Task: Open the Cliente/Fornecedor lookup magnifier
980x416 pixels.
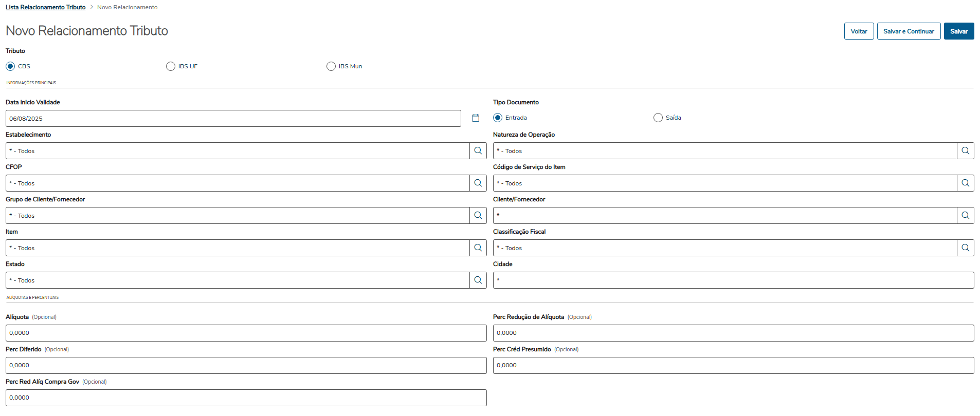Action: tap(965, 216)
